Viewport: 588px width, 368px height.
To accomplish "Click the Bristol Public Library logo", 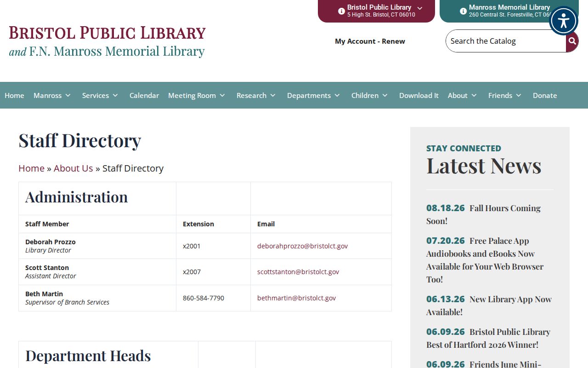I will [x=107, y=41].
